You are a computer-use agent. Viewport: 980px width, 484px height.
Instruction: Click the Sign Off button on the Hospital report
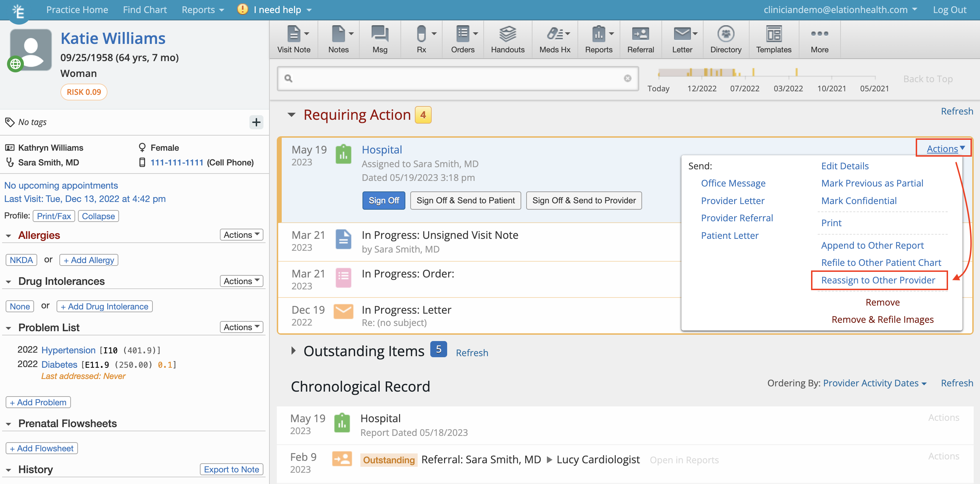coord(384,200)
